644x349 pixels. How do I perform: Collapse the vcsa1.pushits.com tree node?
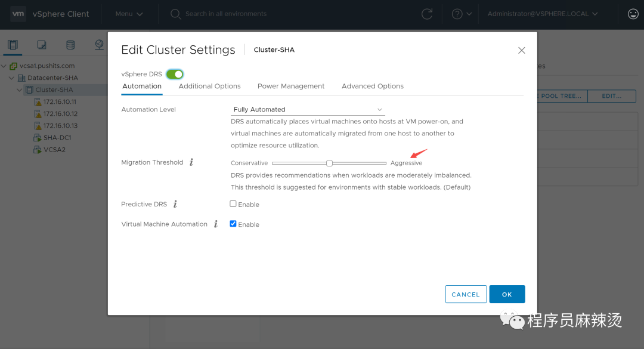coord(4,66)
